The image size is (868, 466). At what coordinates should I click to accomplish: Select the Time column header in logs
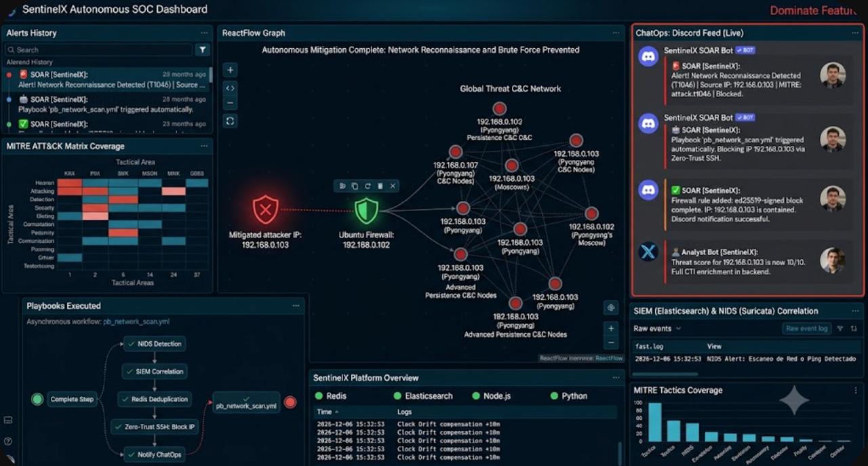coord(327,412)
